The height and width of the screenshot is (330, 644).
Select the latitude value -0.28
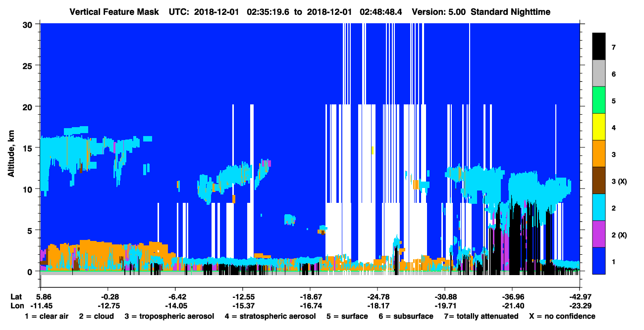pos(108,296)
